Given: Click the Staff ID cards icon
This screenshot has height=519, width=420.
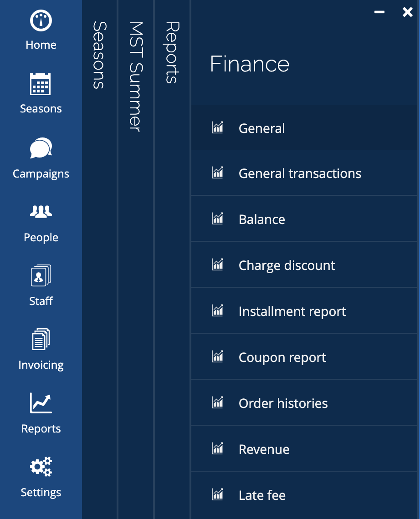Looking at the screenshot, I should [x=41, y=275].
